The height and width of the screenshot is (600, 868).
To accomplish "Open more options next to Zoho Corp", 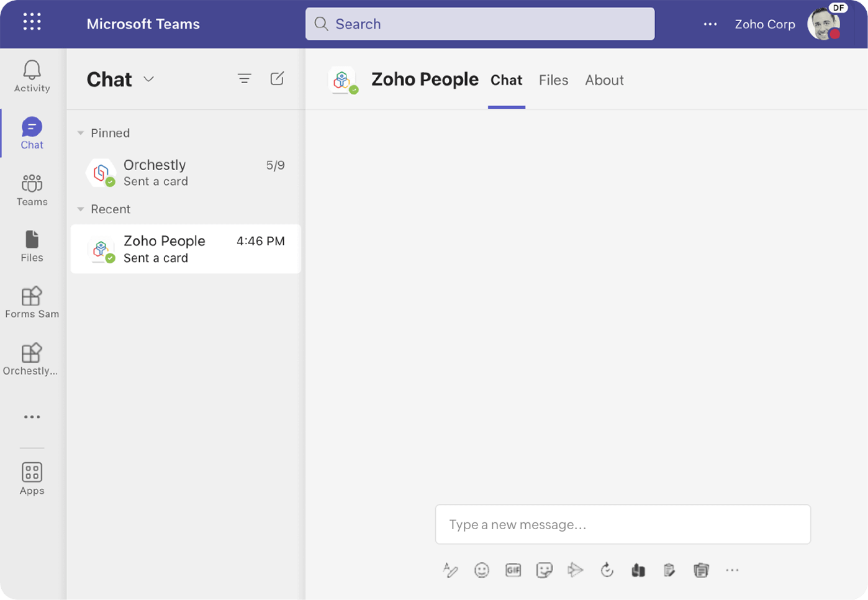I will point(710,24).
